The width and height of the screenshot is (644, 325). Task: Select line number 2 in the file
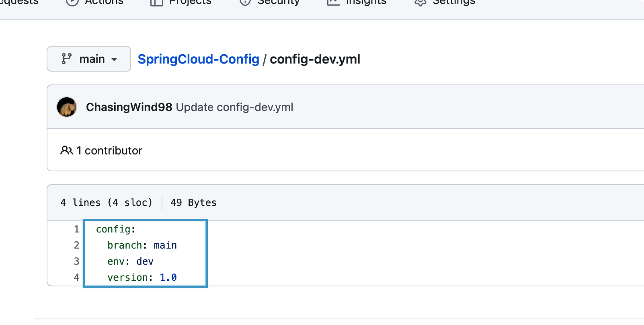pyautogui.click(x=76, y=245)
